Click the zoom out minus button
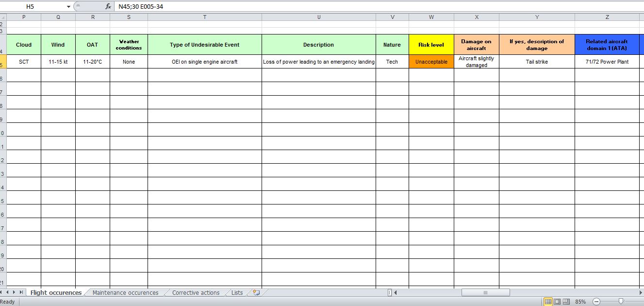Image resolution: width=644 pixels, height=306 pixels. coord(596,302)
